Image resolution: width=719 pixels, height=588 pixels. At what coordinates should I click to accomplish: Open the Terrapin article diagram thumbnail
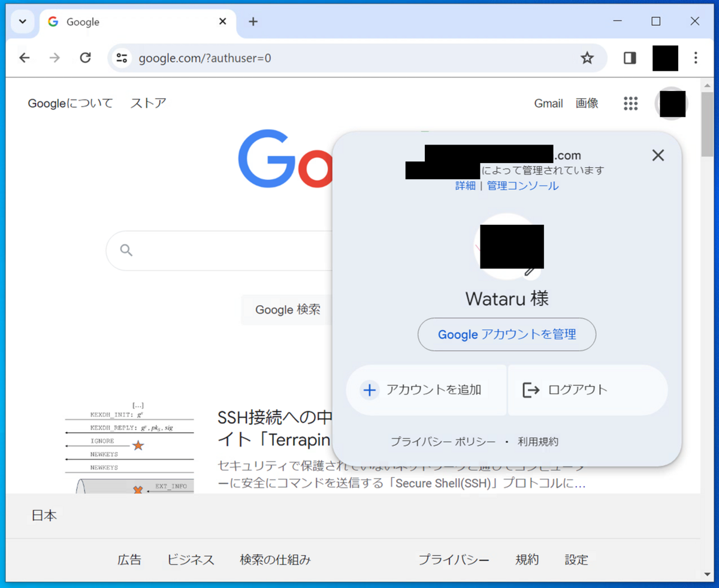[x=129, y=447]
